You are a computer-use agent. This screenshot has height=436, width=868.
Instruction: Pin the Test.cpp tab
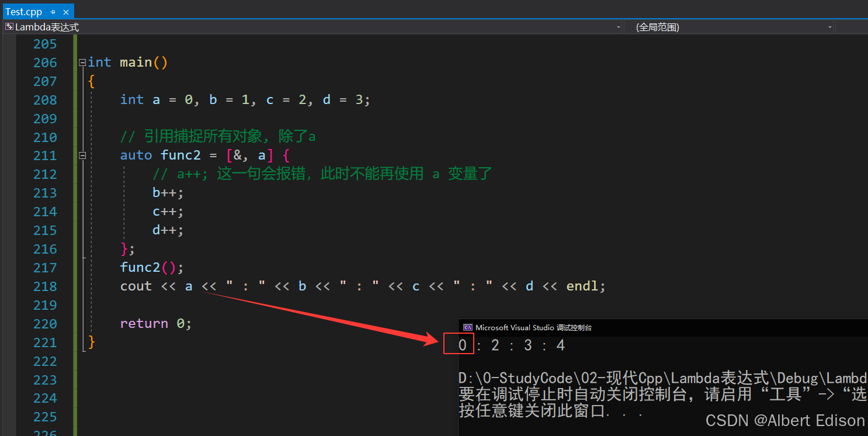coord(53,12)
